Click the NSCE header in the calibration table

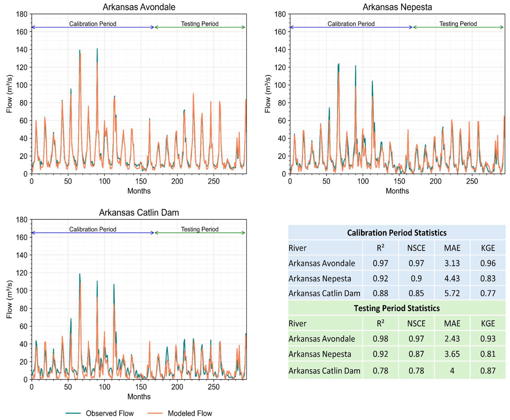[x=416, y=248]
